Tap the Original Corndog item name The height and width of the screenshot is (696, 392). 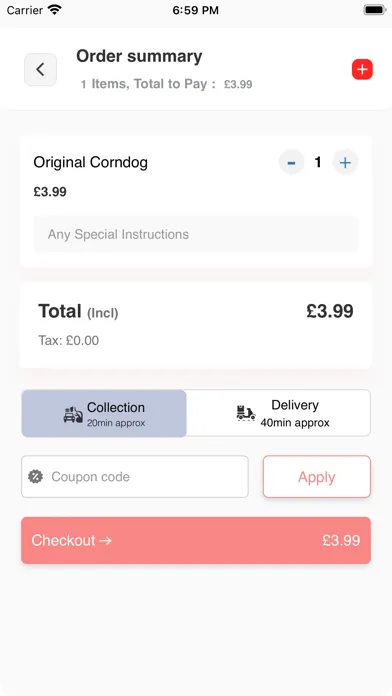(91, 162)
